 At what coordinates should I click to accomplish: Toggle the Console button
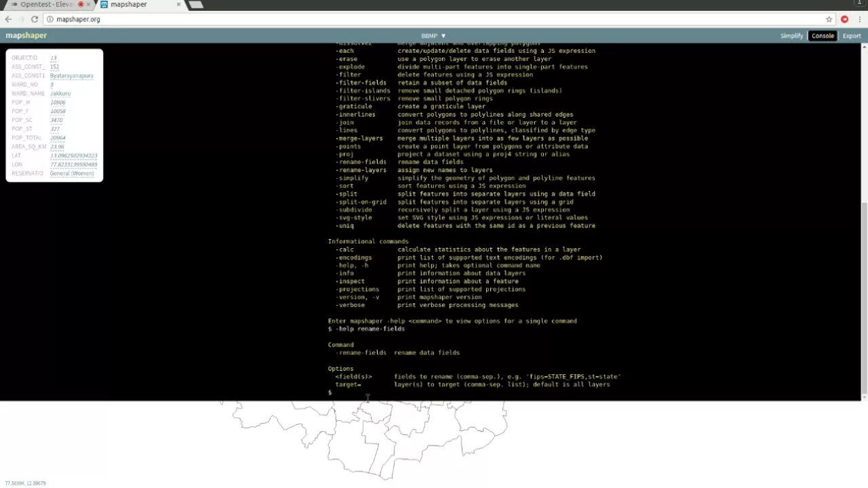point(823,36)
